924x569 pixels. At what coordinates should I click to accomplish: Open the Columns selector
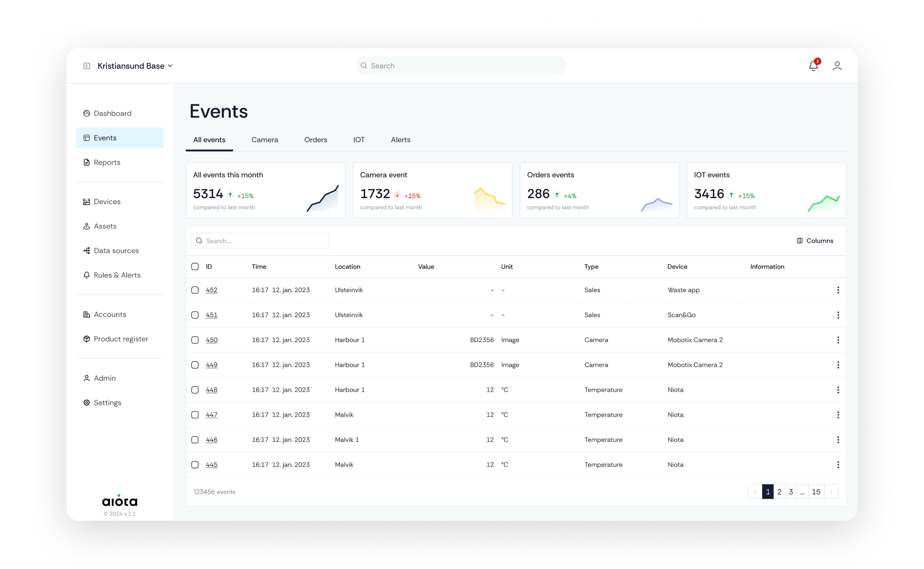click(815, 241)
